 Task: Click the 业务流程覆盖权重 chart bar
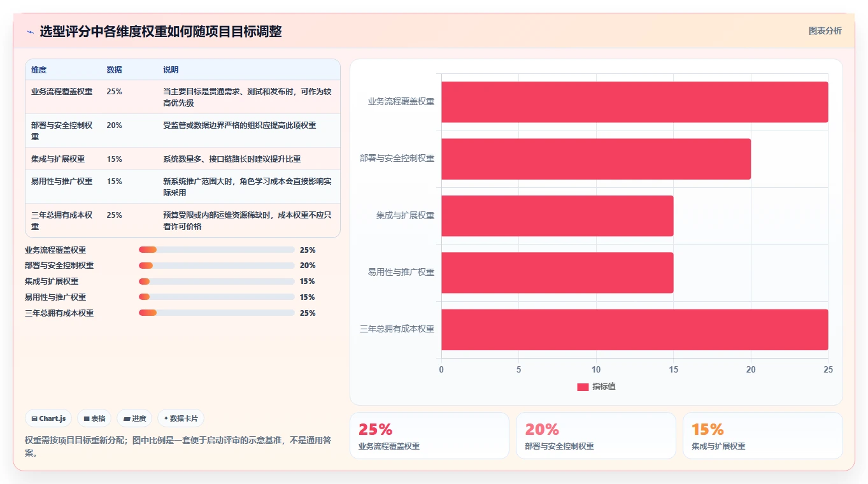tap(634, 102)
